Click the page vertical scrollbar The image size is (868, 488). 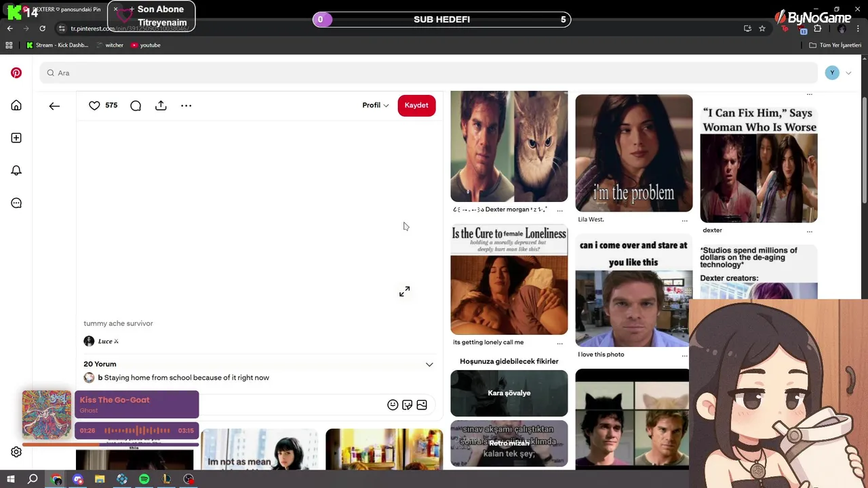864,149
